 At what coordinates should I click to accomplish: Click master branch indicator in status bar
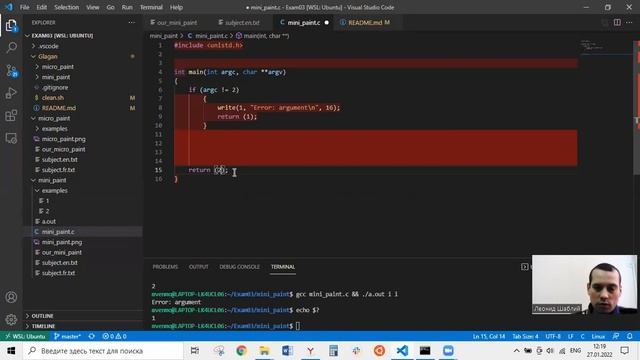tap(67, 336)
